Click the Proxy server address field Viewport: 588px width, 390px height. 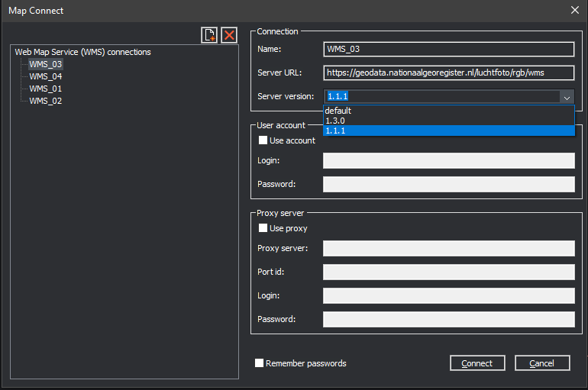[x=448, y=249]
